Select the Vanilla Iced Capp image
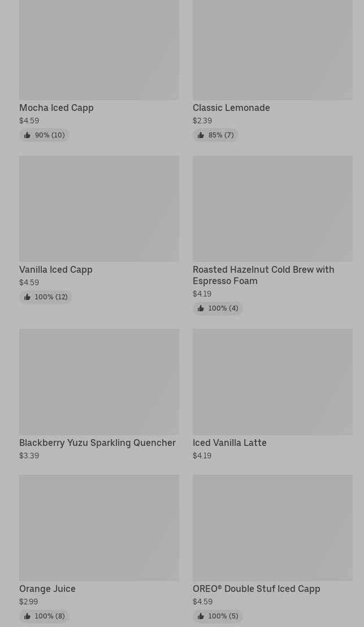 tap(99, 208)
